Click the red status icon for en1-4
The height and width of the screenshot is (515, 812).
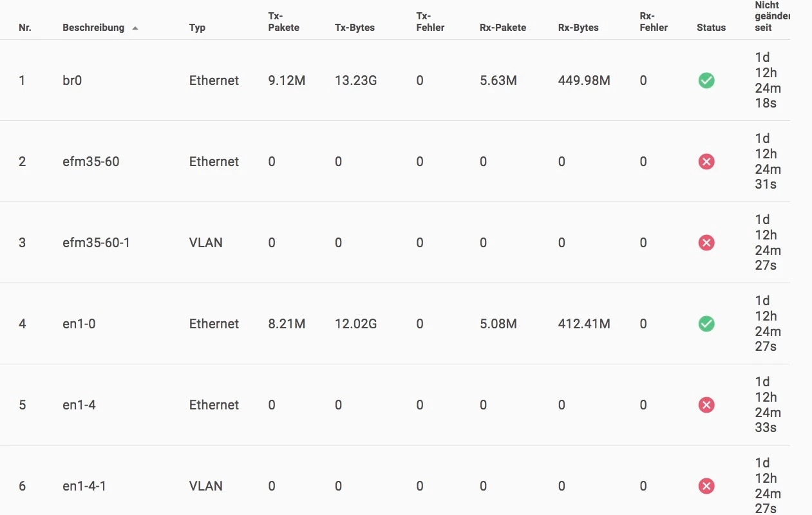[706, 405]
